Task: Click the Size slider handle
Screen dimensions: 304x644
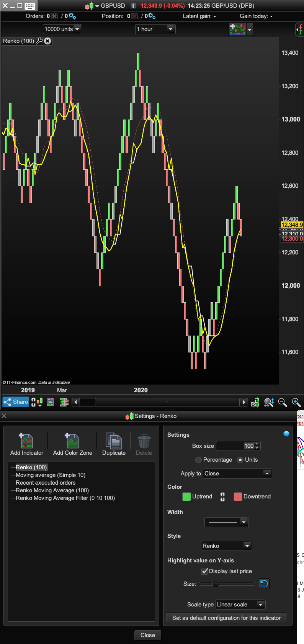Action: click(x=216, y=584)
